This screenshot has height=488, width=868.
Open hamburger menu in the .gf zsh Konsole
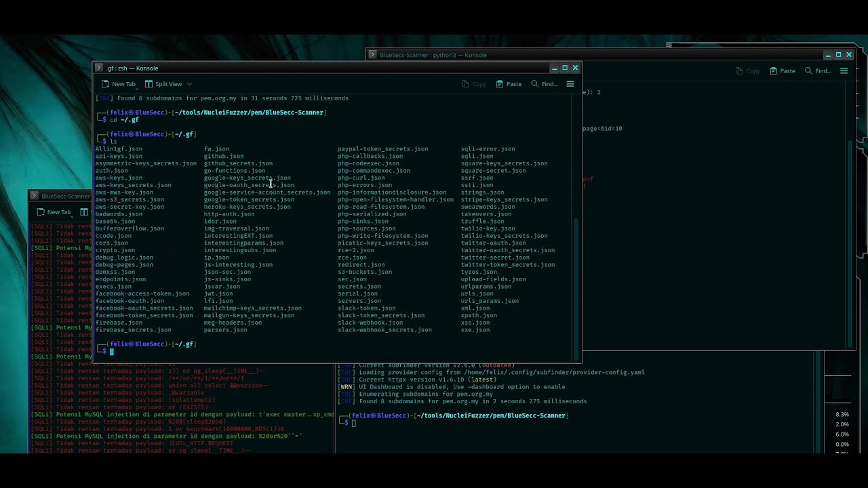coord(570,84)
